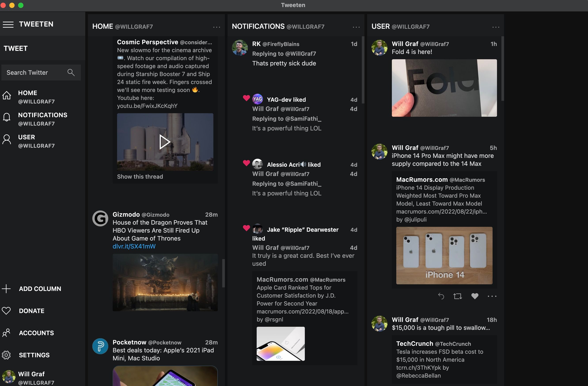Click MacRumors.com name in Apple Card quote

click(282, 279)
